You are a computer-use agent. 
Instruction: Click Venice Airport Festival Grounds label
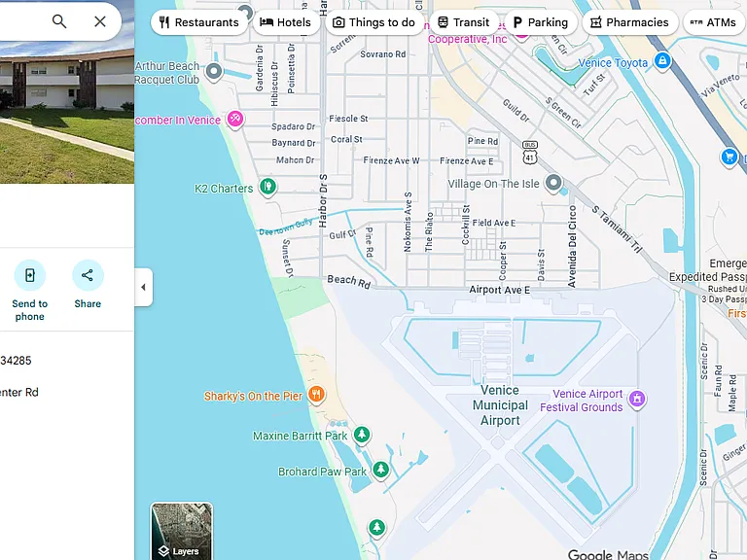582,401
